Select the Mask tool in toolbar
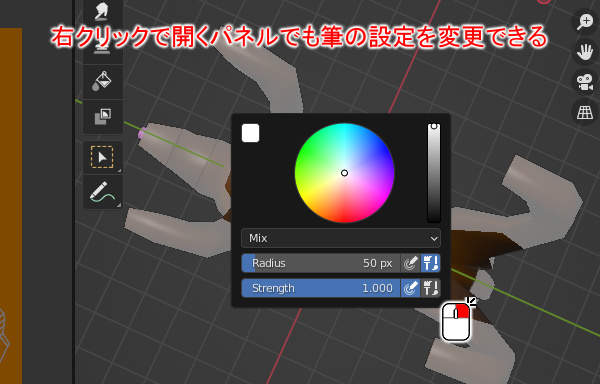Image resolution: width=600 pixels, height=384 pixels. 103,117
